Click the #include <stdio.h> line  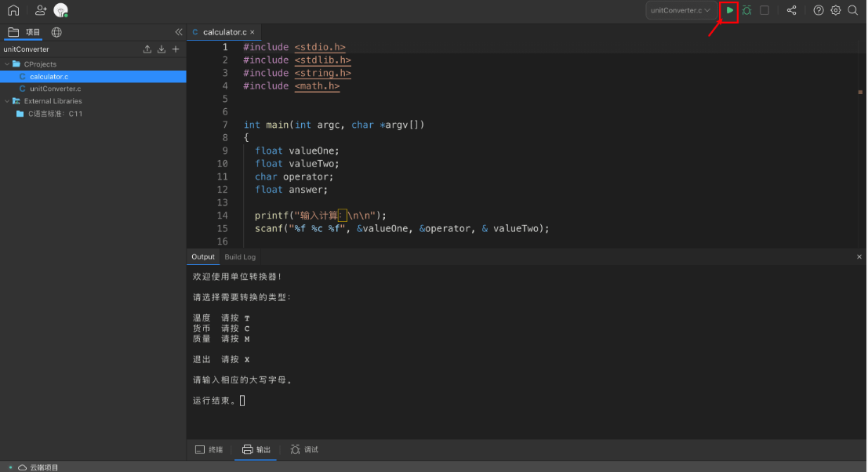click(x=295, y=47)
